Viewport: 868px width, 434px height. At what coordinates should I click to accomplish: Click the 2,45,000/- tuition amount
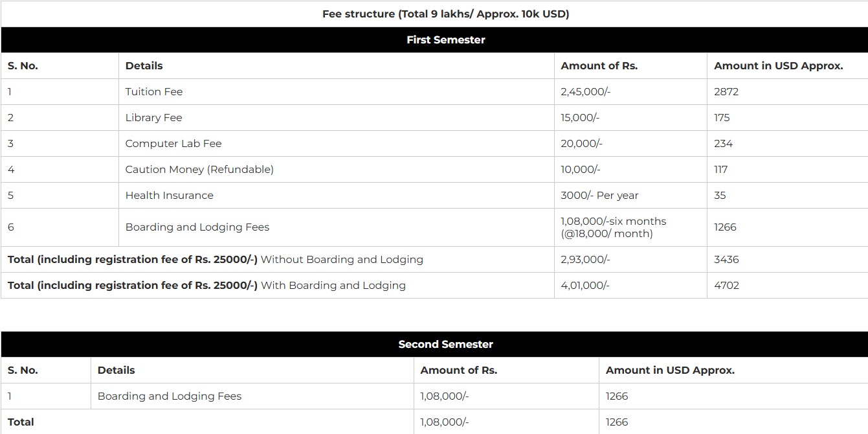(585, 91)
